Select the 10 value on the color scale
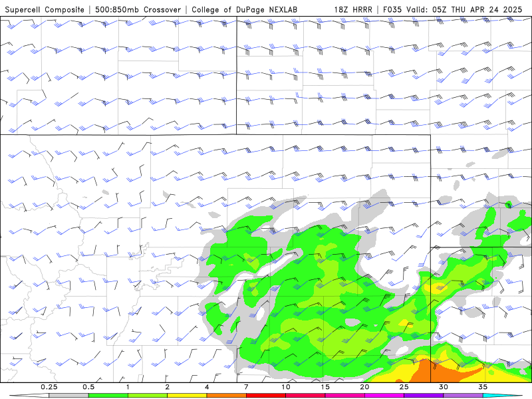 pos(286,387)
